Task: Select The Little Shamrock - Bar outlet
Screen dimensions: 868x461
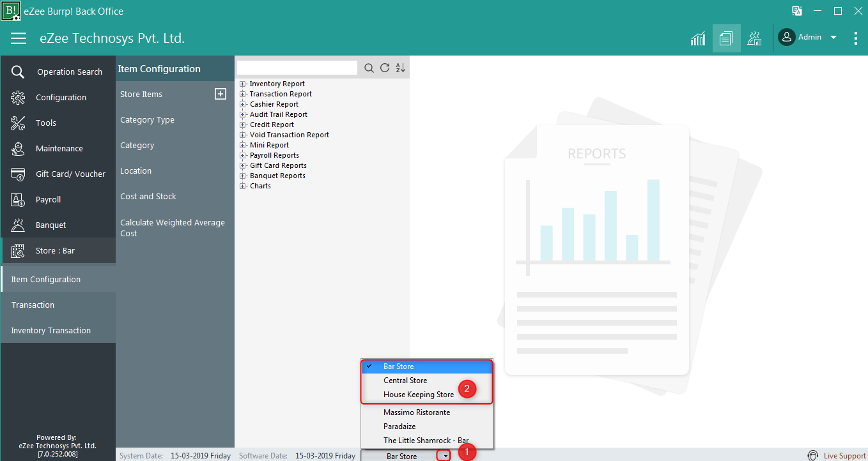Action: (427, 441)
